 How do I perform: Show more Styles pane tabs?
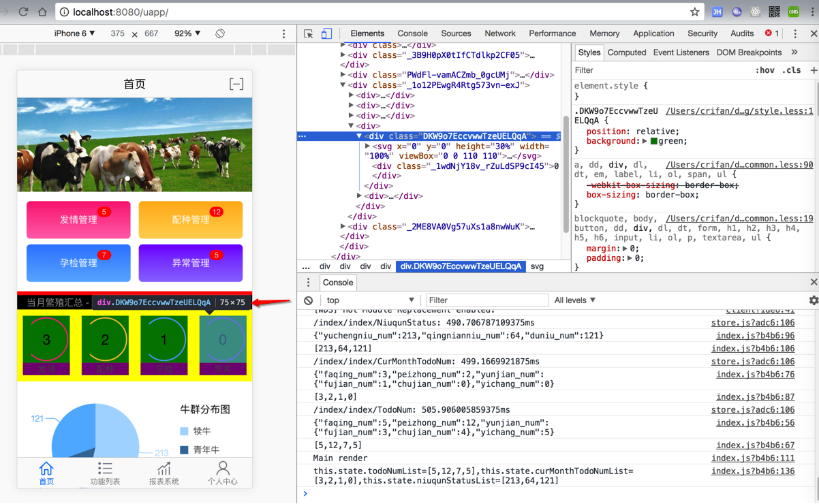point(794,52)
